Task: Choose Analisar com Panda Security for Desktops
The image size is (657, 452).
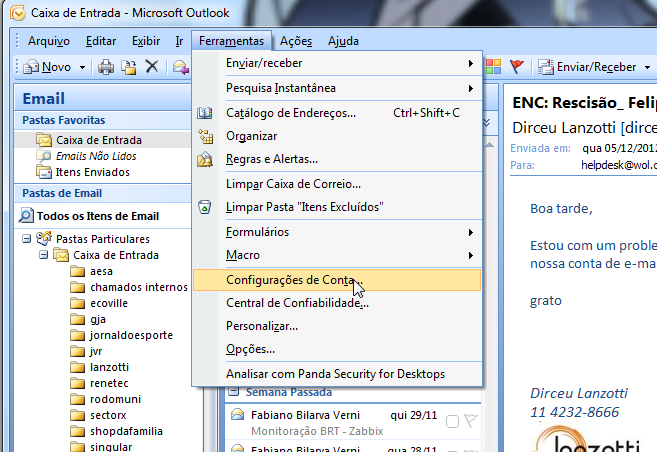Action: (x=337, y=374)
